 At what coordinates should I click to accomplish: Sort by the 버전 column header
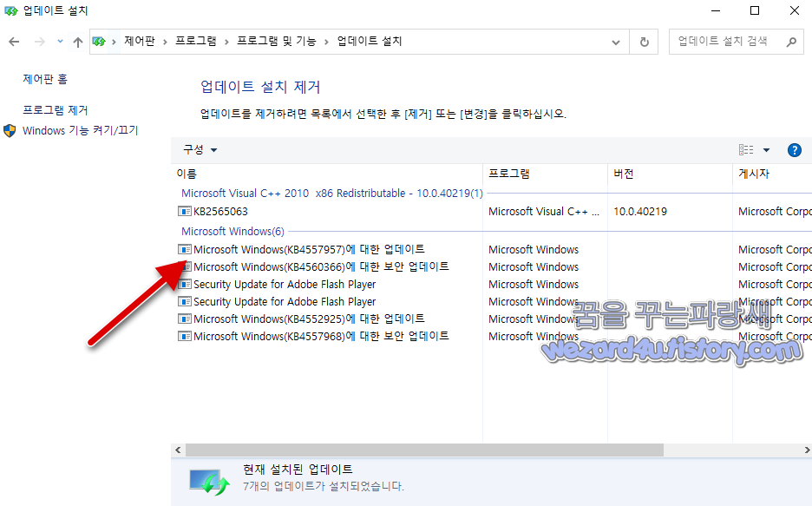tap(670, 174)
